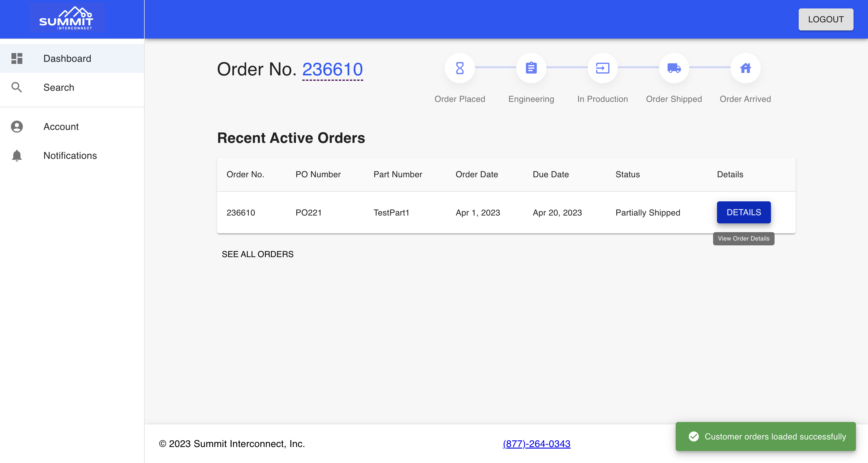Click the Order Arrived house icon
This screenshot has width=868, height=463.
click(745, 68)
